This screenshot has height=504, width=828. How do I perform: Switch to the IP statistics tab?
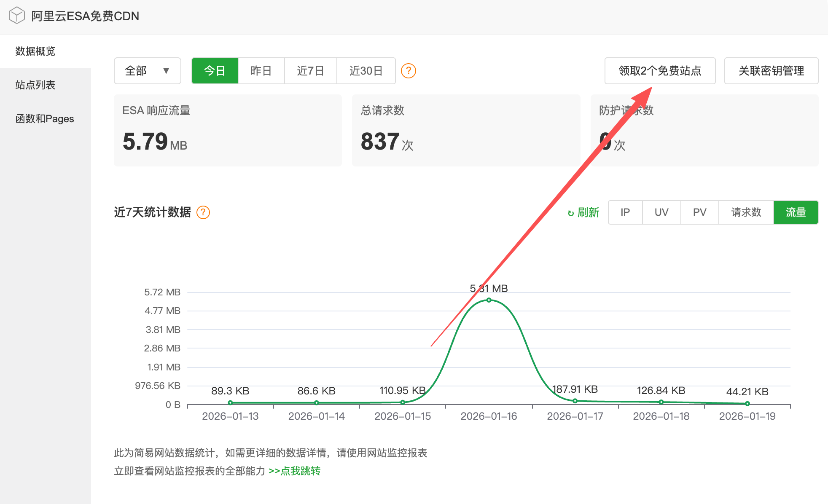625,212
